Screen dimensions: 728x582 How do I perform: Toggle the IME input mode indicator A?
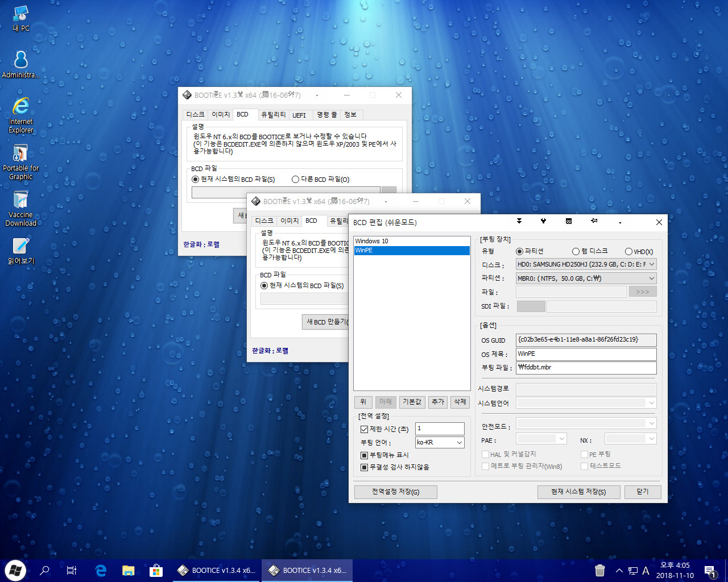pos(646,571)
